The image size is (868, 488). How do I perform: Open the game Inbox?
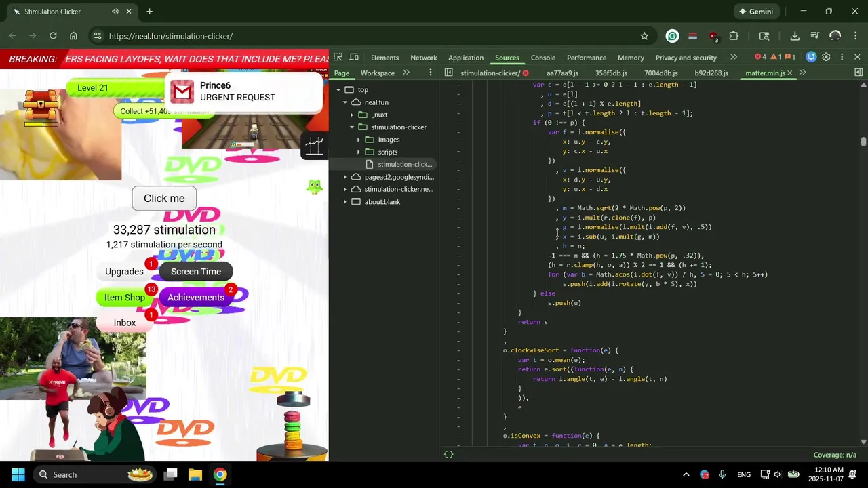125,323
